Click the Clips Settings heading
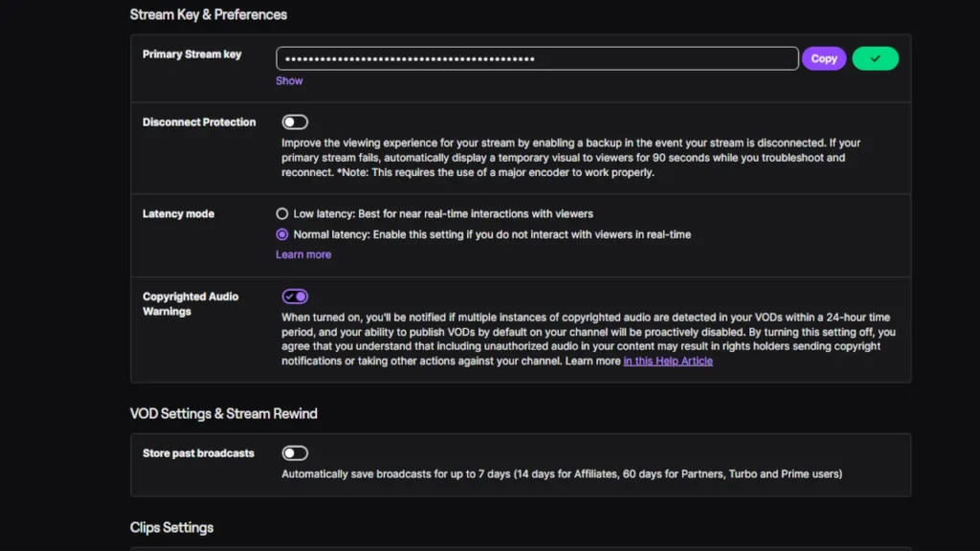 tap(171, 527)
